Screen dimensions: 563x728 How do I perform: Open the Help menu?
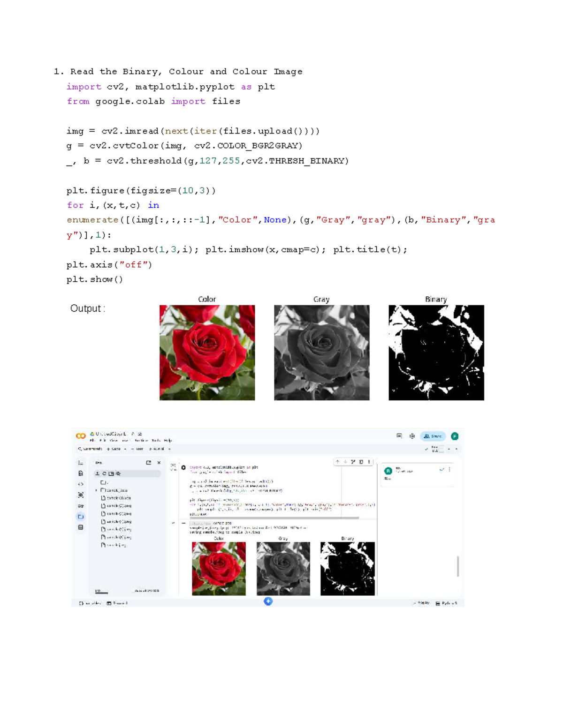(x=168, y=441)
